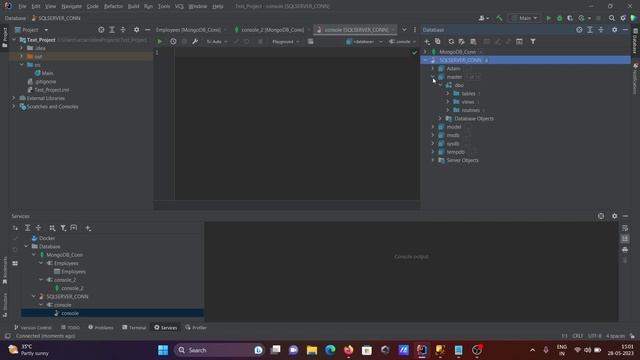Open the console session selector dropdown
Image resolution: width=640 pixels, height=360 pixels.
point(402,42)
